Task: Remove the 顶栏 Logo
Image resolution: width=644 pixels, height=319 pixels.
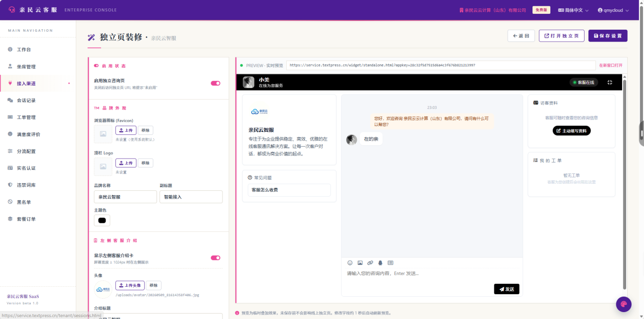Action: pyautogui.click(x=145, y=163)
